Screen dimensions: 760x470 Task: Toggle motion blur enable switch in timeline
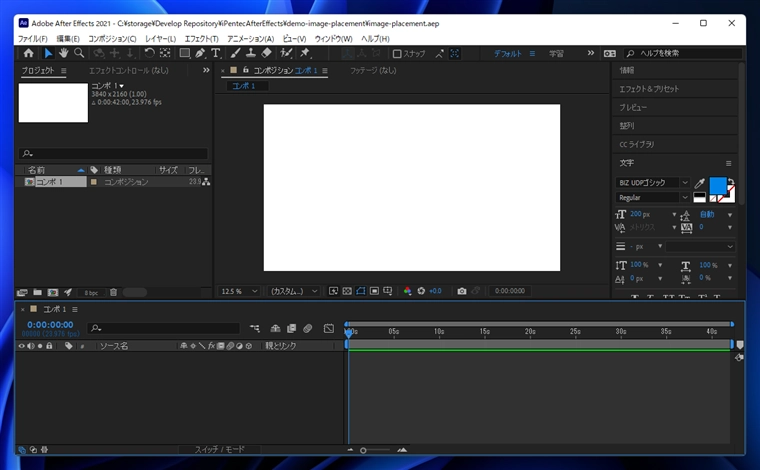point(307,329)
